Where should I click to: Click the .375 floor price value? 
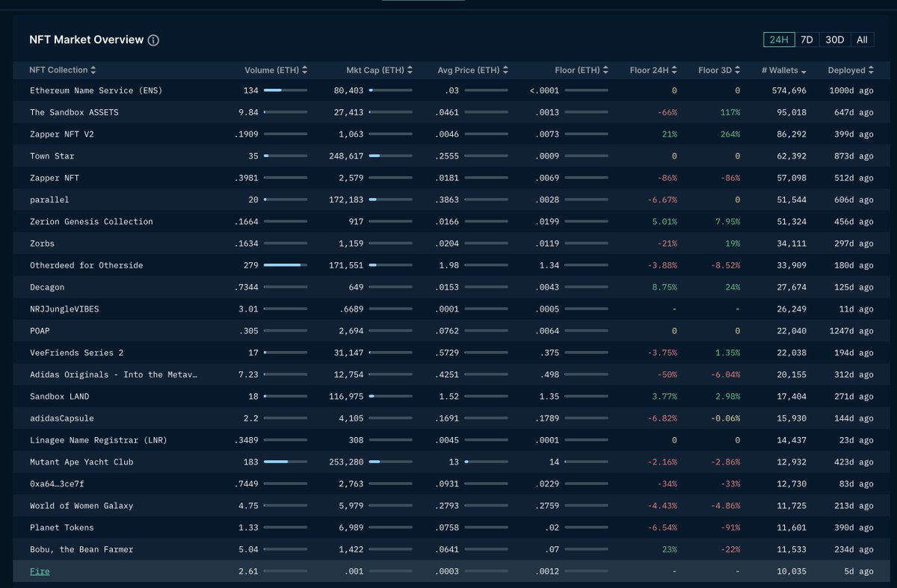[x=550, y=353]
